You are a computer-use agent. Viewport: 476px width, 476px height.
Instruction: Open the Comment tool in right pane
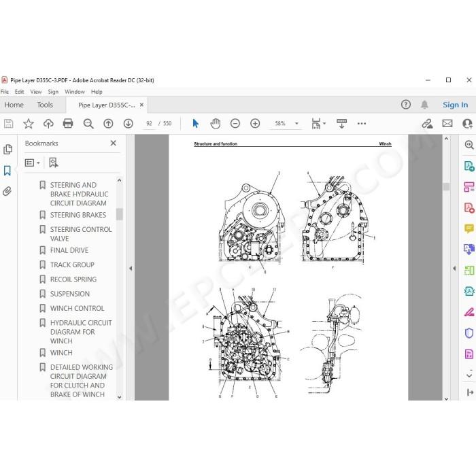tap(469, 228)
